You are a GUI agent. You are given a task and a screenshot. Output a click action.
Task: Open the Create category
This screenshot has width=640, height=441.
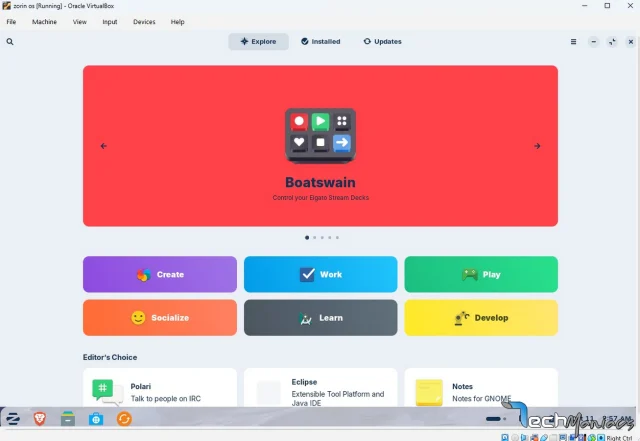pyautogui.click(x=160, y=274)
